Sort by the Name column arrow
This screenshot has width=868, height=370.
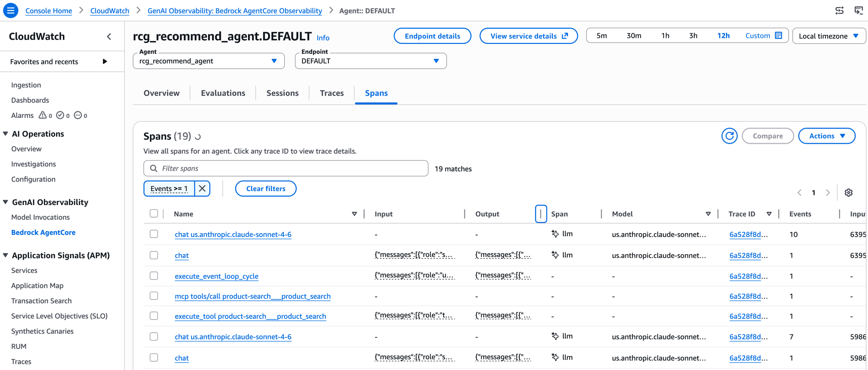pyautogui.click(x=354, y=214)
